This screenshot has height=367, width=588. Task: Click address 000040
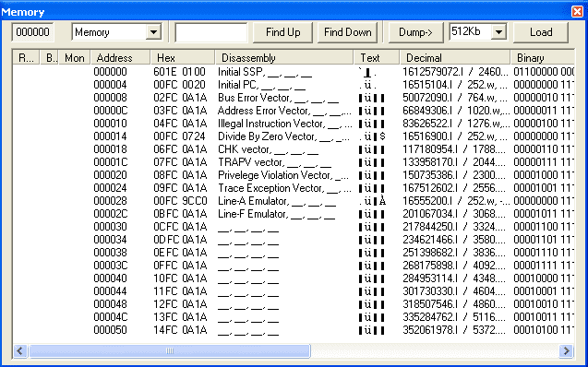[110, 278]
